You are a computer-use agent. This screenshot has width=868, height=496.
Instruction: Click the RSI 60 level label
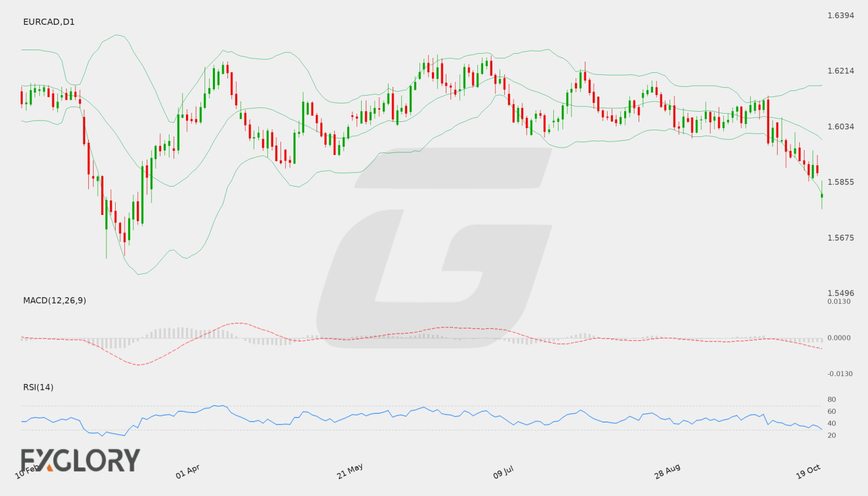(832, 411)
